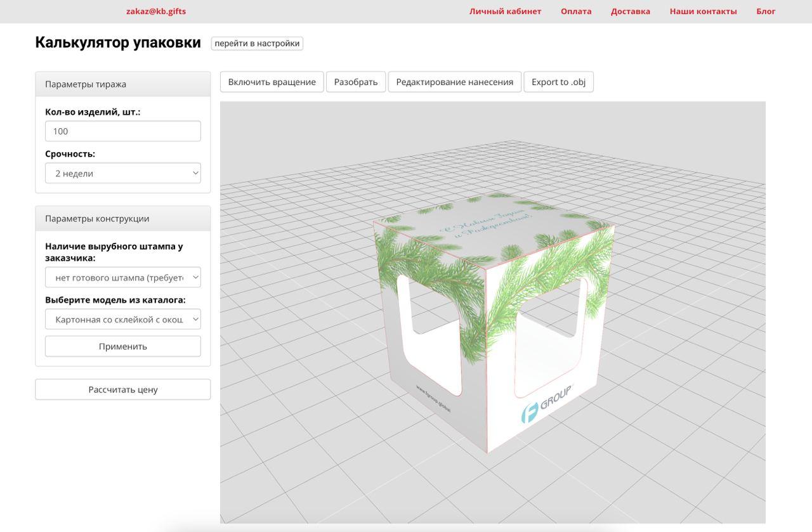Click the Рассчитать цену button
Screen dimensions: 812x532
coord(123,389)
